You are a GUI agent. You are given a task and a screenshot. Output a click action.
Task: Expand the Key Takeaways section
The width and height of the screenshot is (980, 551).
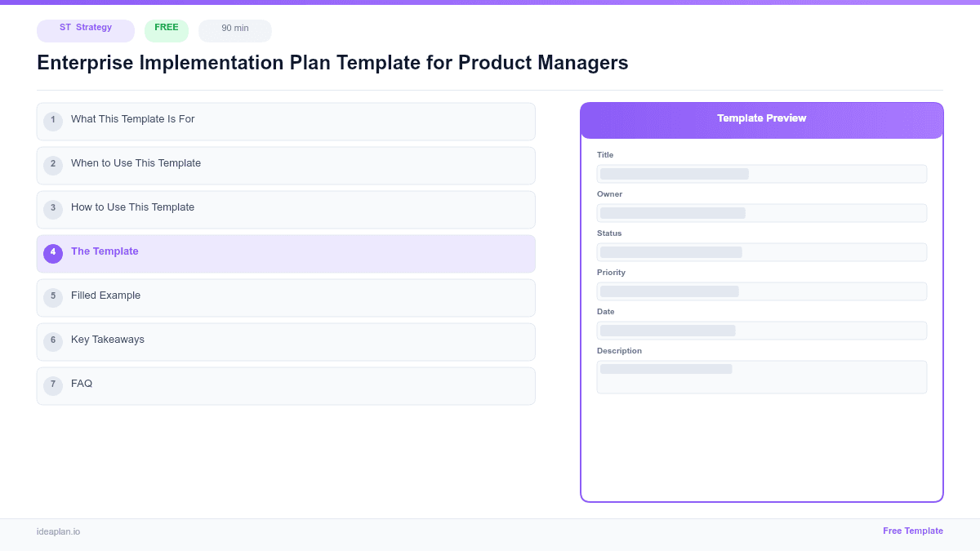[x=286, y=341]
